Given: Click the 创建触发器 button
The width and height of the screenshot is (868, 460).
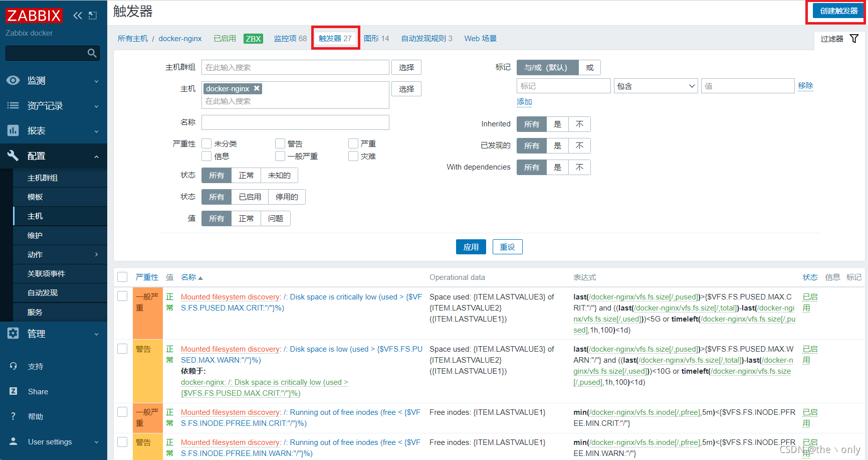Looking at the screenshot, I should coord(838,11).
